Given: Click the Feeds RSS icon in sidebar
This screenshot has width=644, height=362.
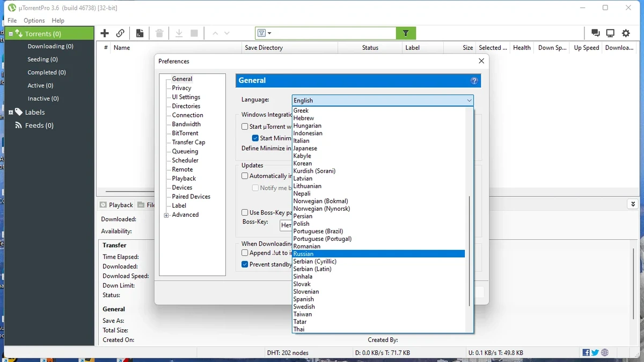Looking at the screenshot, I should (19, 125).
